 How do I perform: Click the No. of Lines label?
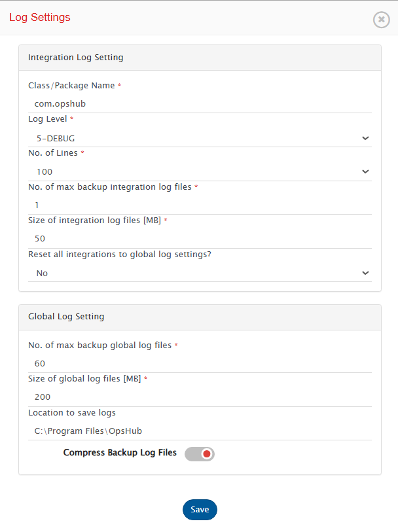tap(52, 153)
